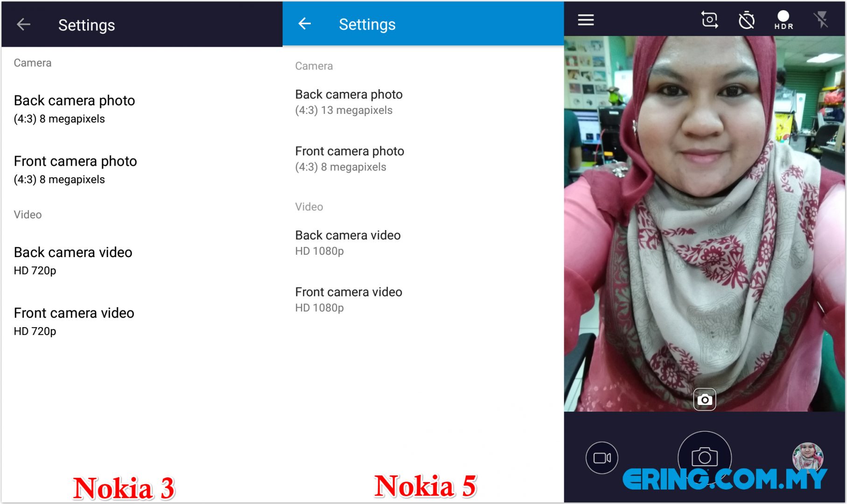Open Back camera photo 8 megapixels setting
The width and height of the screenshot is (847, 504).
[x=142, y=109]
